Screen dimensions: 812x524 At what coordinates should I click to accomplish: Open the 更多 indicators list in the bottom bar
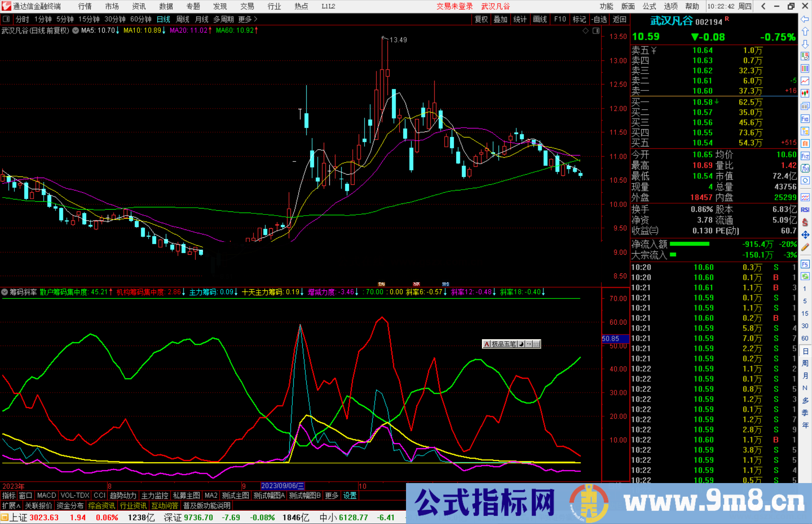tap(332, 495)
